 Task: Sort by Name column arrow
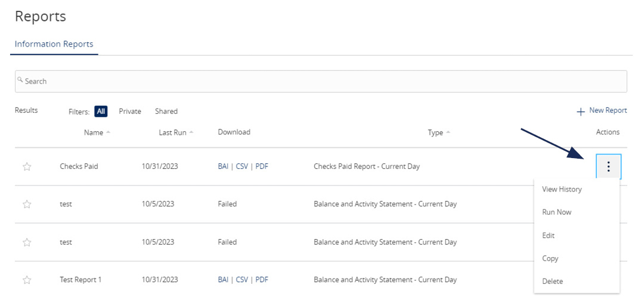click(x=109, y=132)
